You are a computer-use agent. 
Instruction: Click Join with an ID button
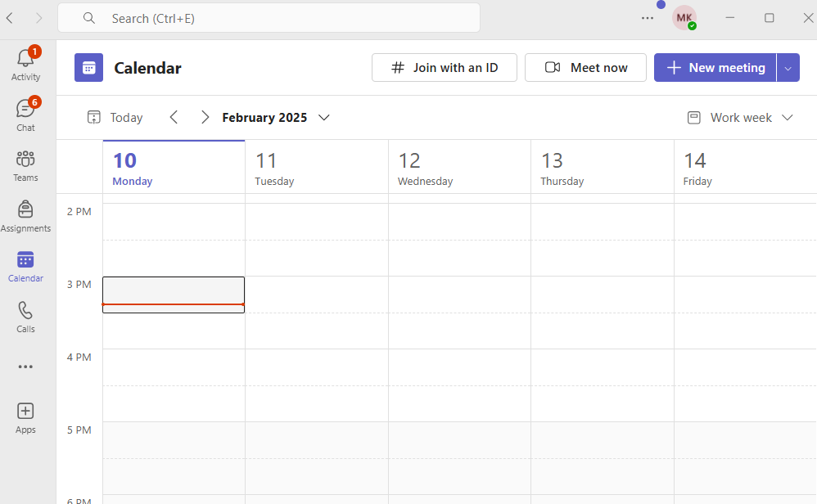pos(444,68)
